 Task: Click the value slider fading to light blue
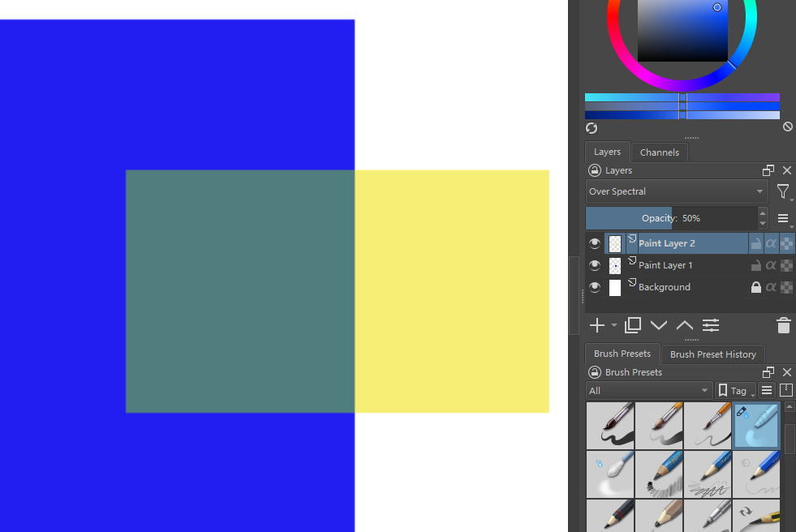682,115
